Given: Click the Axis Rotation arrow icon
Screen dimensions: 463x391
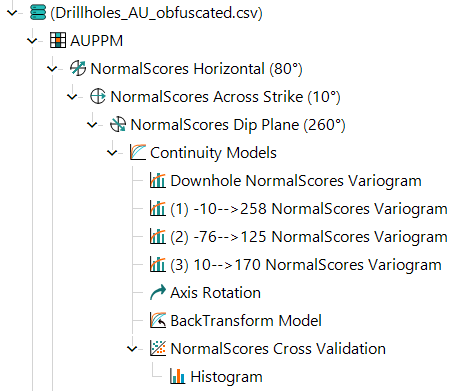Looking at the screenshot, I should click(158, 293).
